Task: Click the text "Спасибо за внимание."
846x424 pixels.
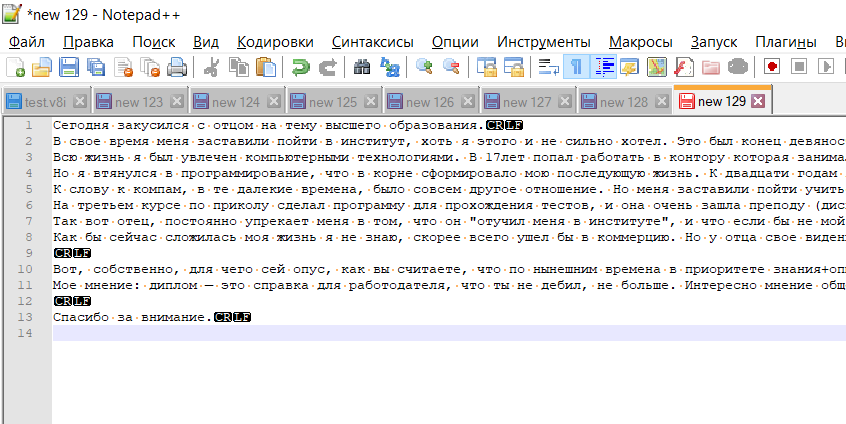Action: coord(133,317)
